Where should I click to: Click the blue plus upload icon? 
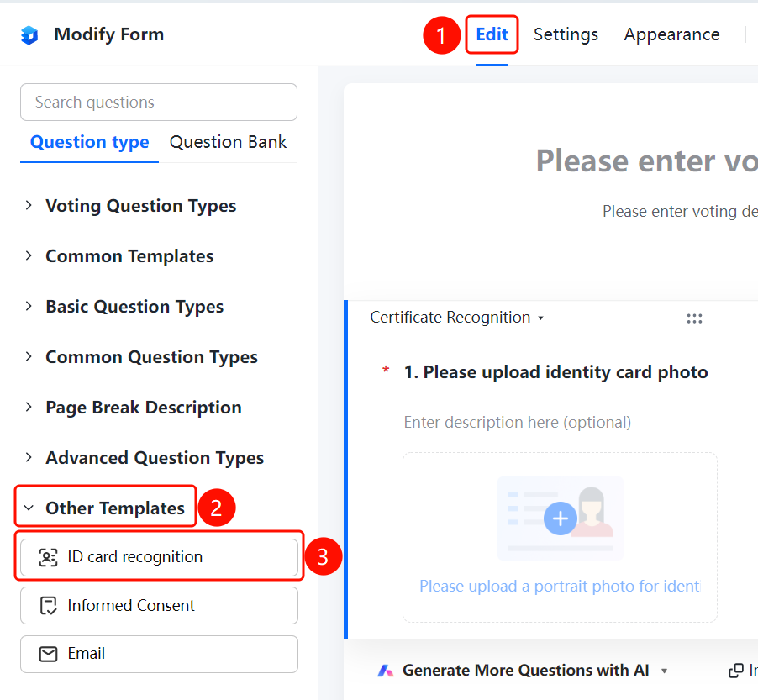561,518
